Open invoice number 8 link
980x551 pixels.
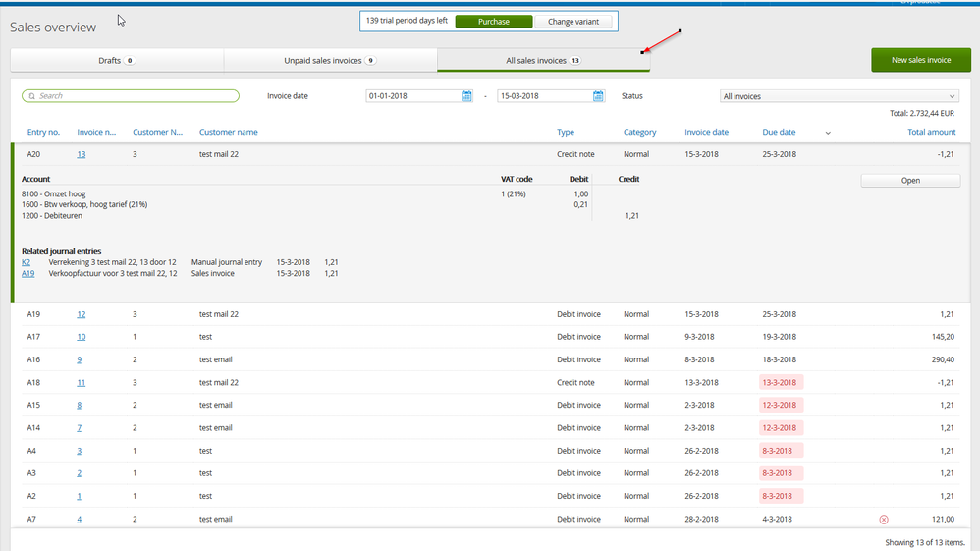coord(80,406)
